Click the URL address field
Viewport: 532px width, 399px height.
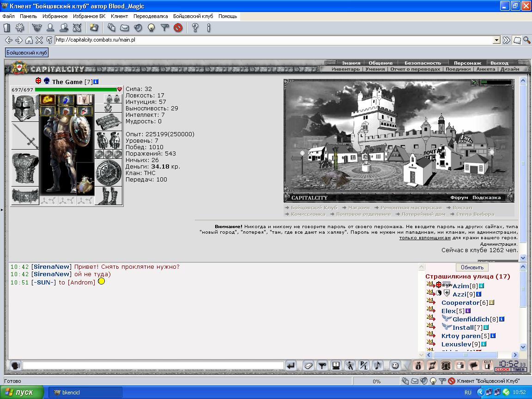pyautogui.click(x=273, y=40)
